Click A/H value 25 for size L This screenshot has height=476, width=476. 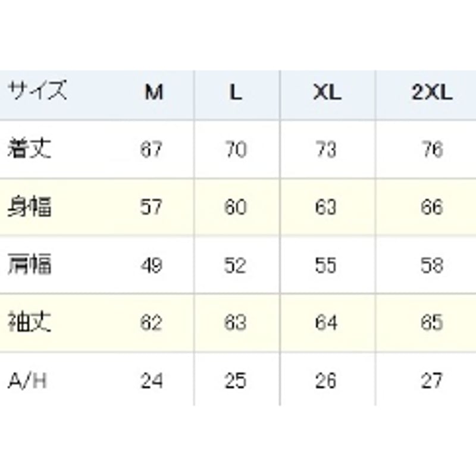tap(236, 380)
